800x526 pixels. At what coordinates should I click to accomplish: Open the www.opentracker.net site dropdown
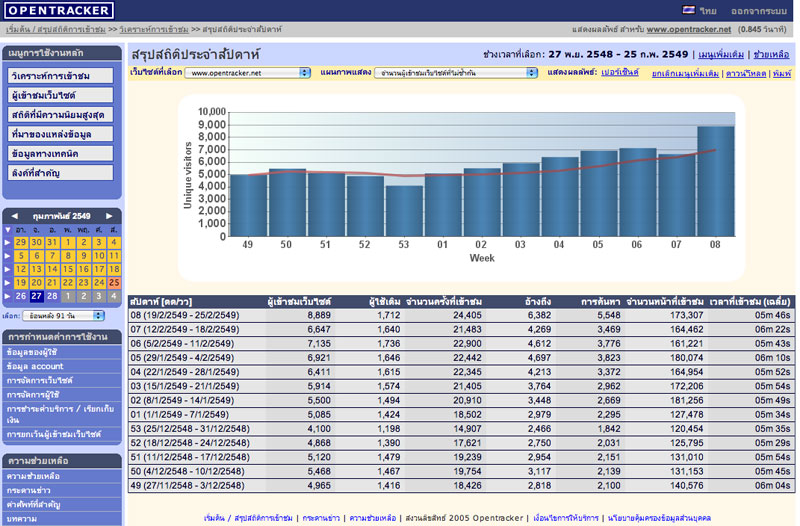(x=248, y=73)
